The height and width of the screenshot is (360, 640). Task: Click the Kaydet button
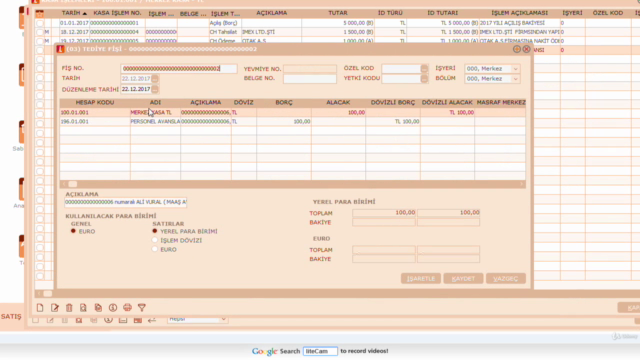point(463,278)
